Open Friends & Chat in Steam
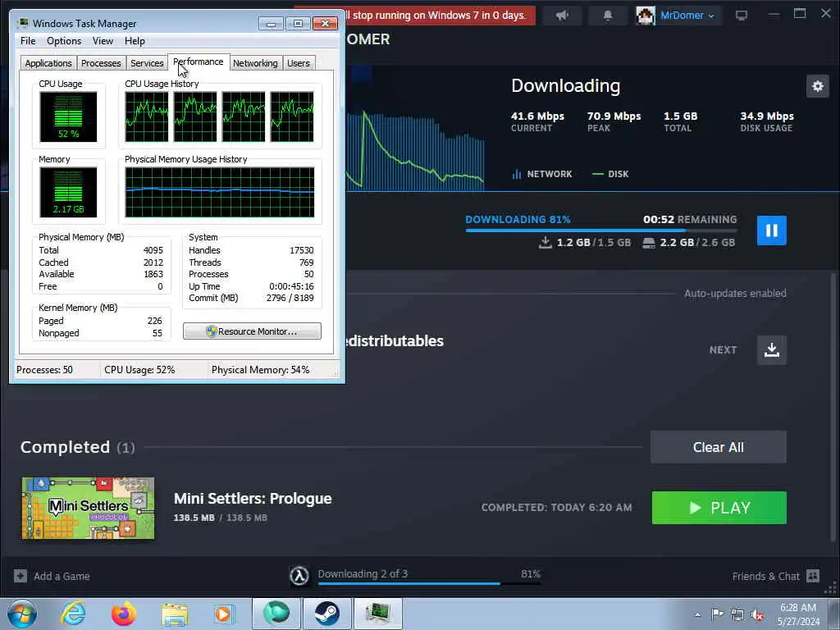This screenshot has width=840, height=630. pos(776,576)
